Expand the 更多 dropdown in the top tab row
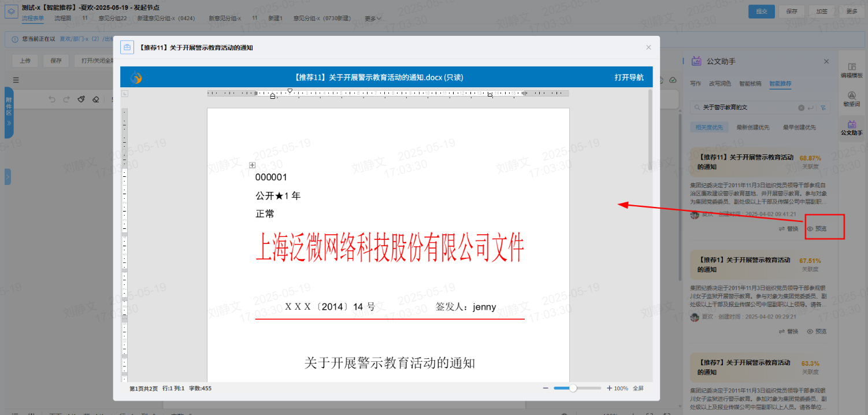Viewport: 868px width, 415px height. [x=373, y=18]
